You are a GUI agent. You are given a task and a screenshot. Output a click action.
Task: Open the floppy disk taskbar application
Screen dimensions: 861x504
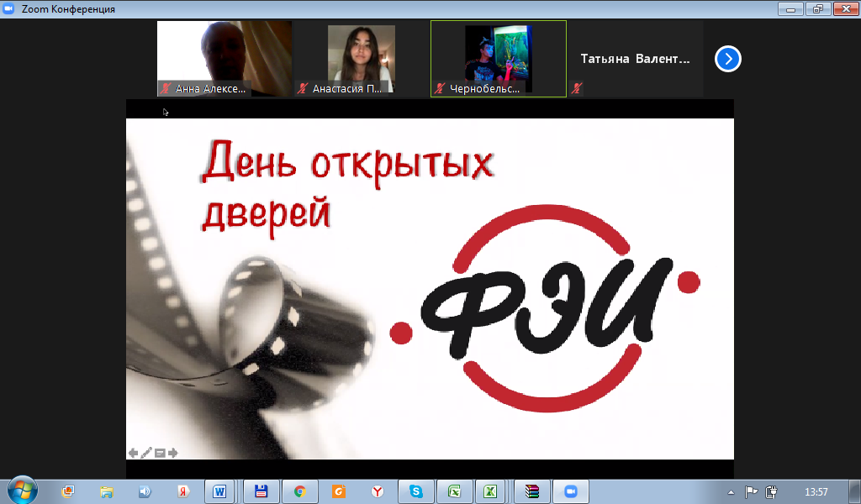tap(261, 491)
